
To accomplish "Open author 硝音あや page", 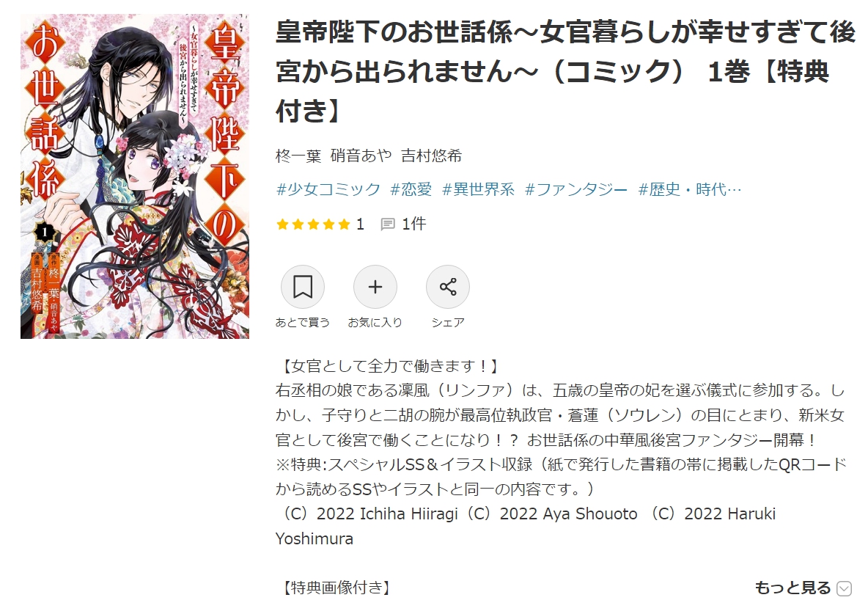I will 361,156.
